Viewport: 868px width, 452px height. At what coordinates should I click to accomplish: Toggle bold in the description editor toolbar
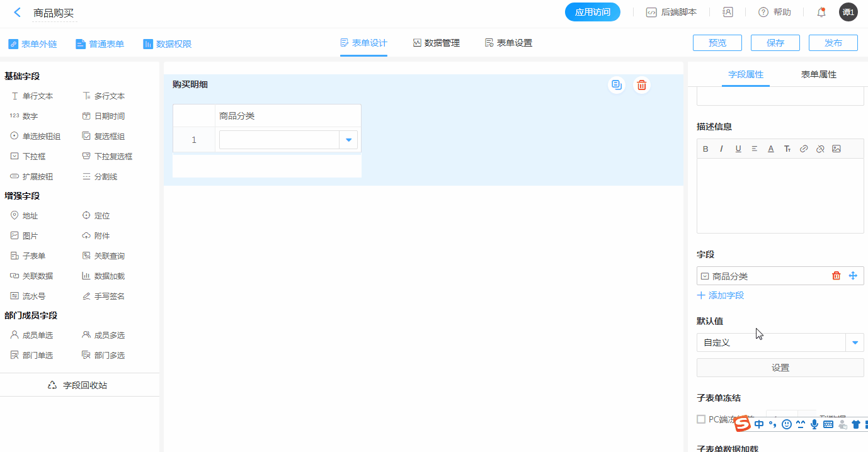pyautogui.click(x=705, y=149)
